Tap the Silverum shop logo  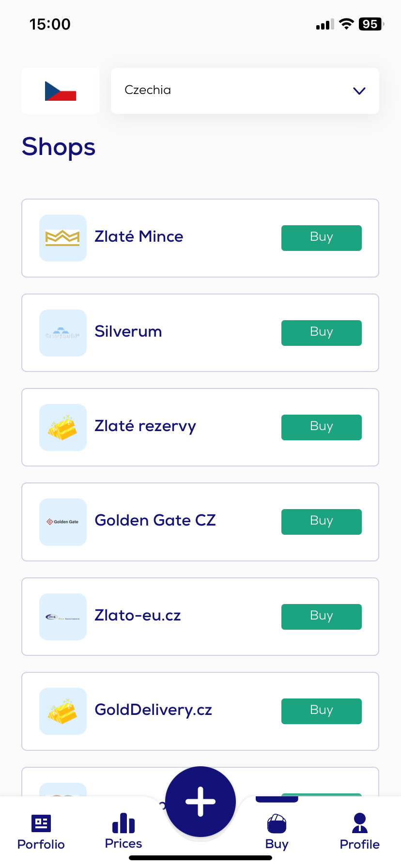tap(62, 333)
